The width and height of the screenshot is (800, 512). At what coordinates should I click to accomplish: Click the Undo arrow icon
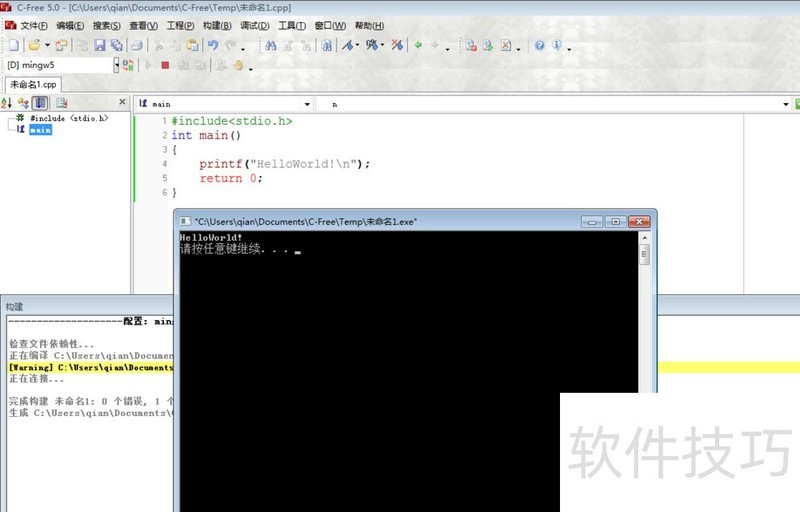(x=213, y=45)
